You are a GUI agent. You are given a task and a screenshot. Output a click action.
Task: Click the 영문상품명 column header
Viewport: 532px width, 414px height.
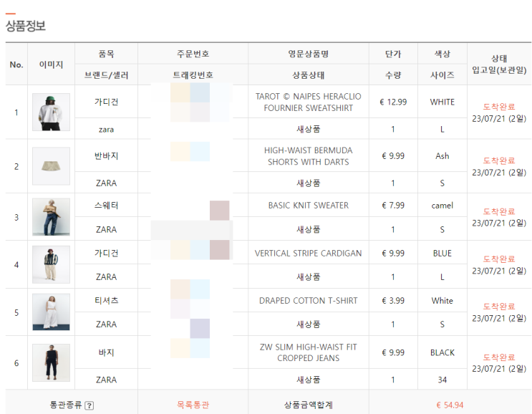pyautogui.click(x=309, y=54)
